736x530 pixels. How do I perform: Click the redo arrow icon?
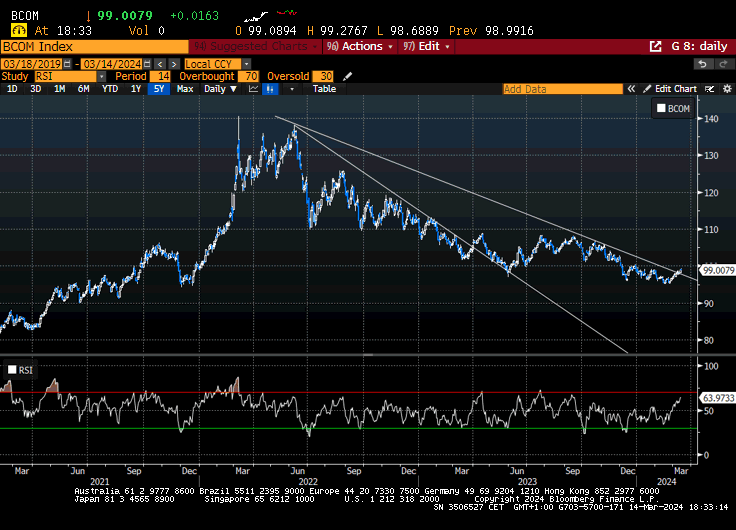(723, 64)
